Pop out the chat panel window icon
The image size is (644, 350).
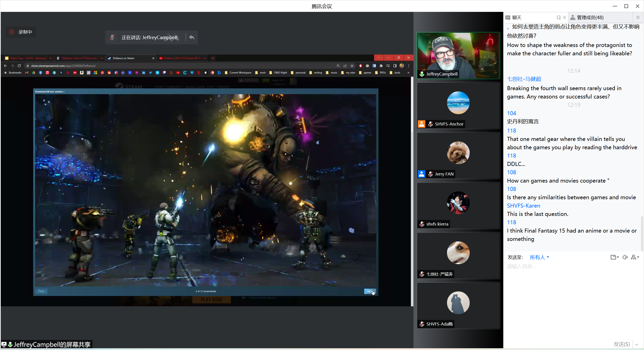coord(559,17)
